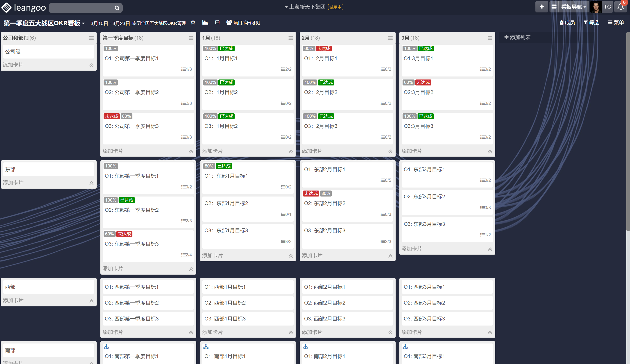Click the collapse cards minus icon
The image size is (630, 364).
pos(217,23)
